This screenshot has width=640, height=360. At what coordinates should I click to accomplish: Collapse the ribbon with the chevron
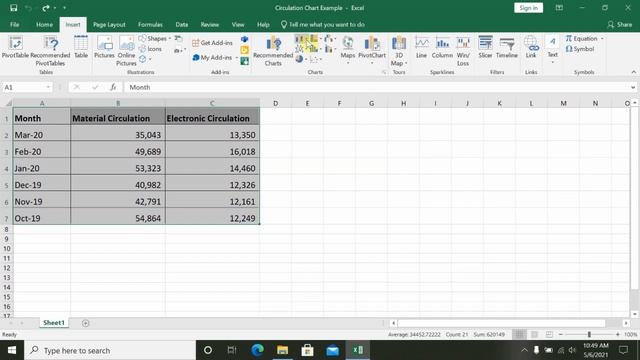click(x=633, y=72)
